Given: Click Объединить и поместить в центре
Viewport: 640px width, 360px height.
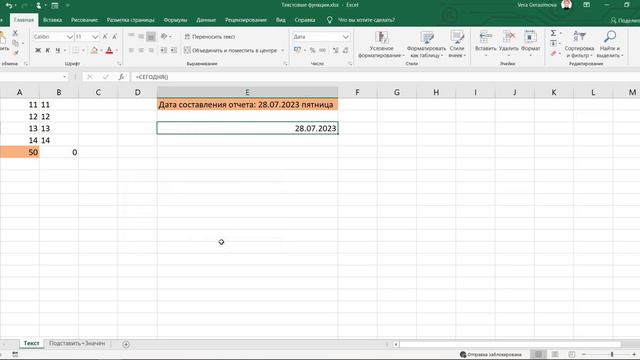Looking at the screenshot, I should (231, 50).
